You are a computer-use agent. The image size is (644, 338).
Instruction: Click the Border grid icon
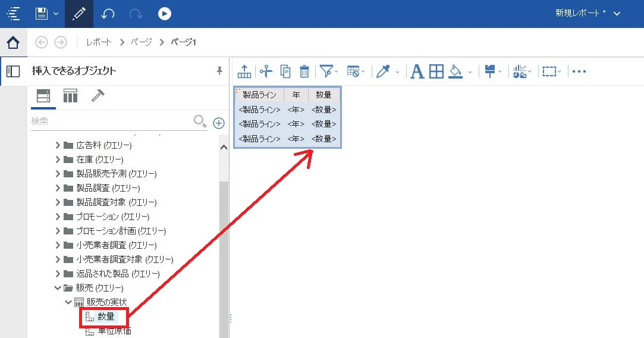pyautogui.click(x=436, y=71)
